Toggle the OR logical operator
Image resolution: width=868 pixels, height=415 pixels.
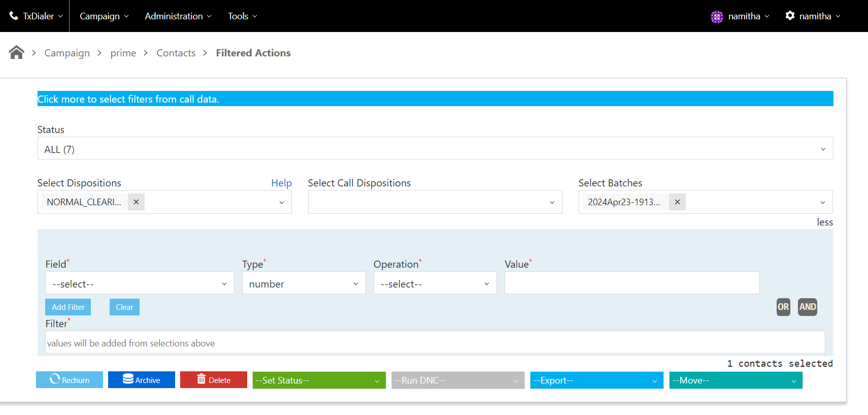(783, 307)
